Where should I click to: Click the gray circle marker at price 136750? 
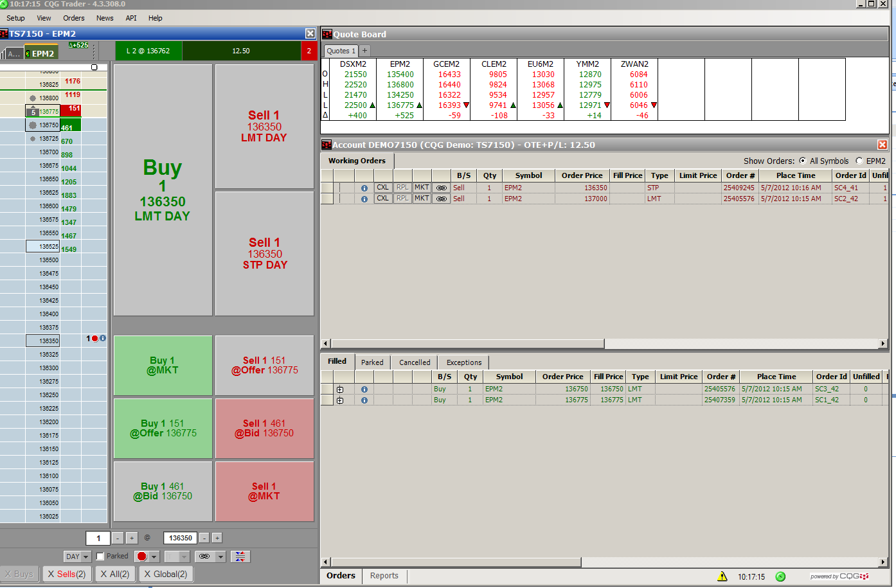[33, 125]
